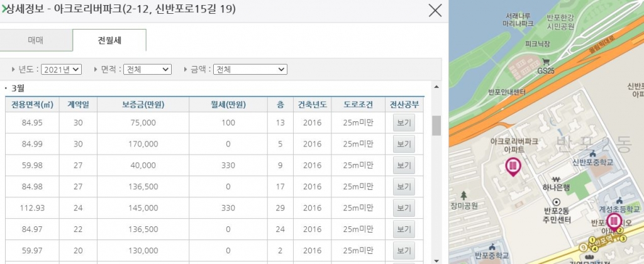Open the 면적 전체 dropdown

click(x=147, y=69)
